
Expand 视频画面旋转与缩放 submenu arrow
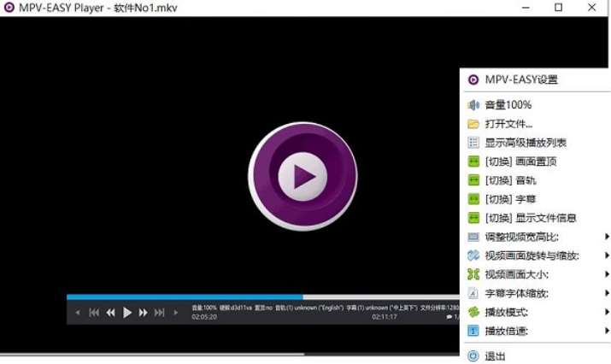607,255
